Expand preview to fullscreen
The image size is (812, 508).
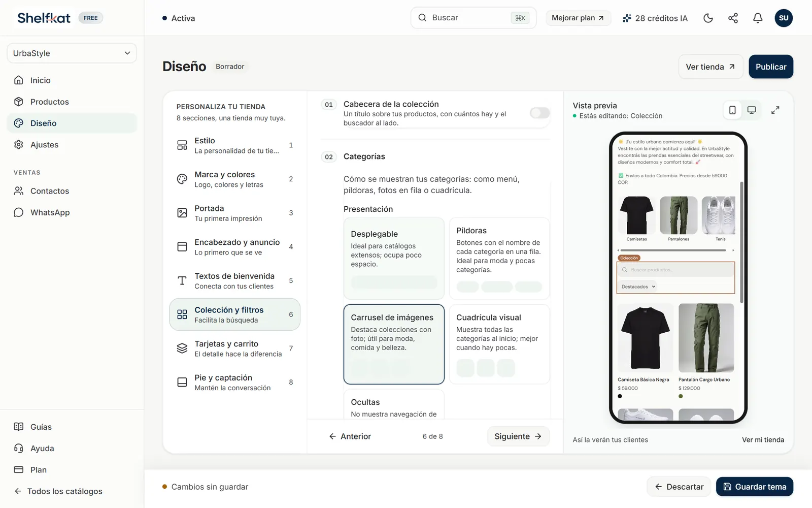pyautogui.click(x=775, y=110)
